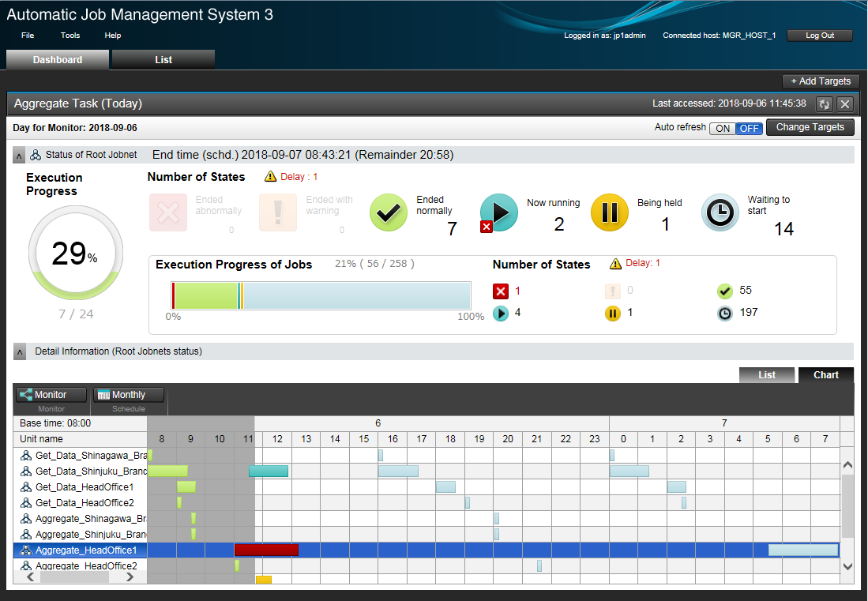Screen dimensions: 868x601
Task: Click the Base time: 08:00 label
Action: pyautogui.click(x=55, y=423)
